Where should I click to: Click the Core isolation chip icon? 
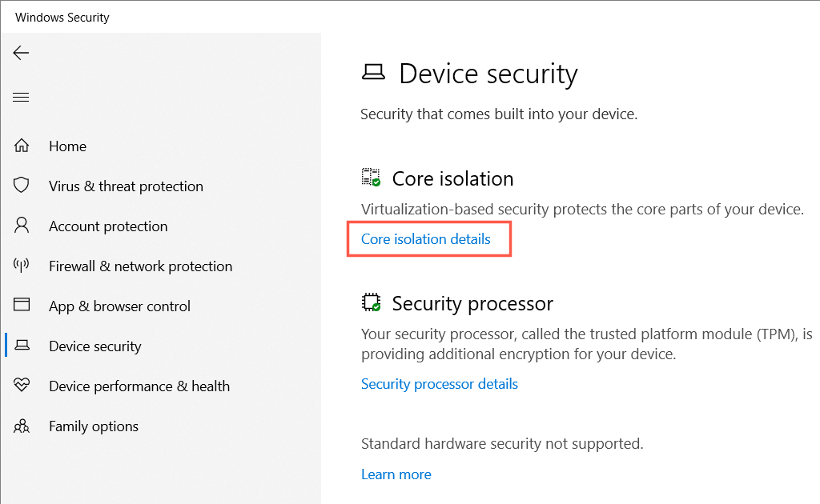tap(371, 178)
